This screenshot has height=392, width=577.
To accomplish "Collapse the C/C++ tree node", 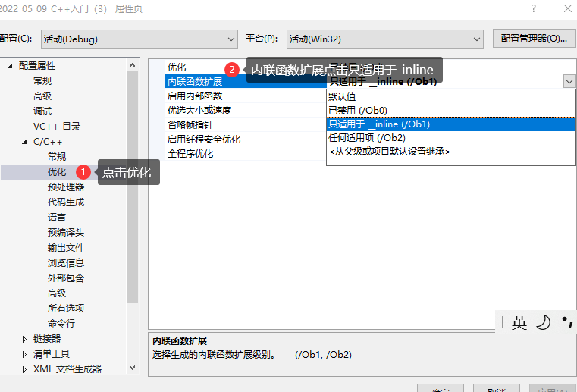I will pos(25,142).
